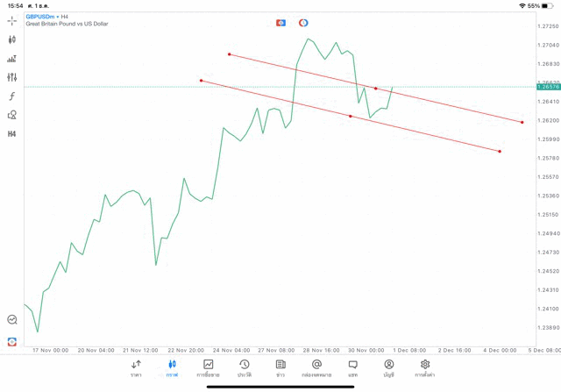Open การตั้งค่า (Settings) gear tab

[x=425, y=368]
